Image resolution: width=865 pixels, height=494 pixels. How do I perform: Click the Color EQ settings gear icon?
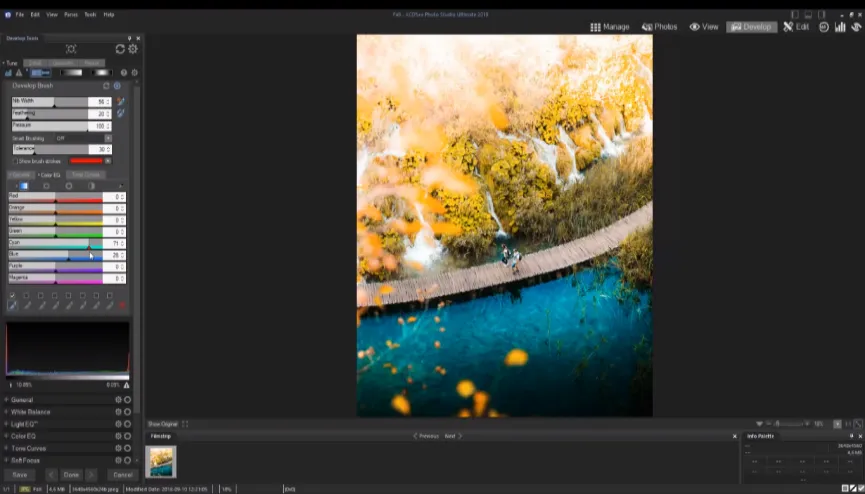(x=118, y=436)
